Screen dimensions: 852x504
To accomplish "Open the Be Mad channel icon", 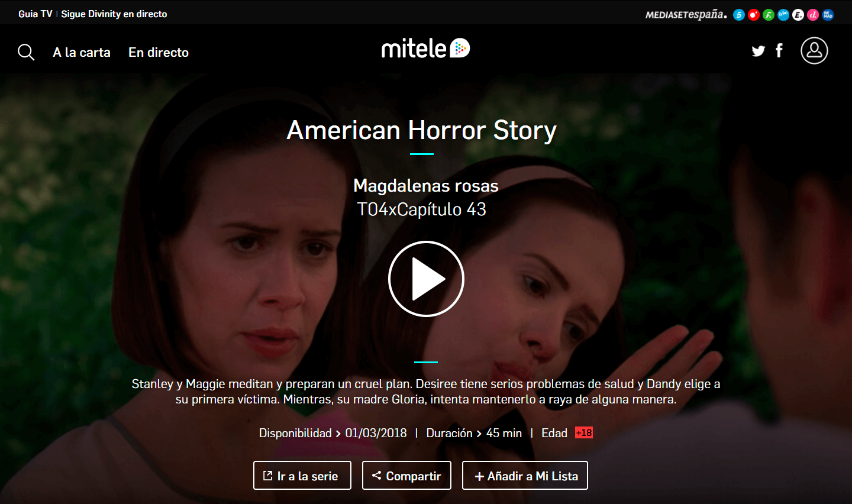I will coord(828,15).
